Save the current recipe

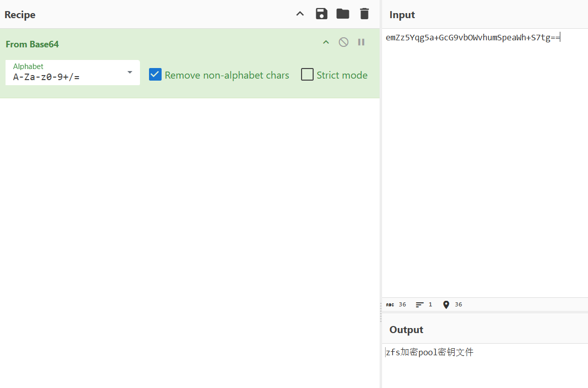pos(321,14)
